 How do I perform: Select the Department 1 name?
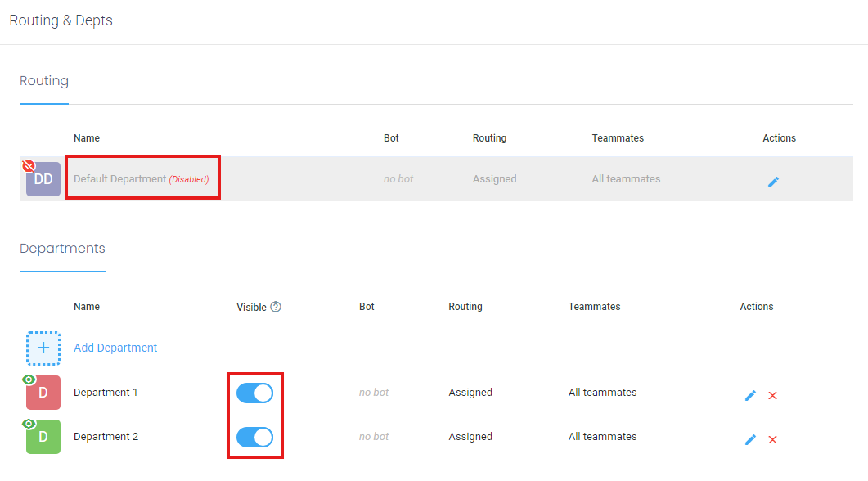(106, 393)
